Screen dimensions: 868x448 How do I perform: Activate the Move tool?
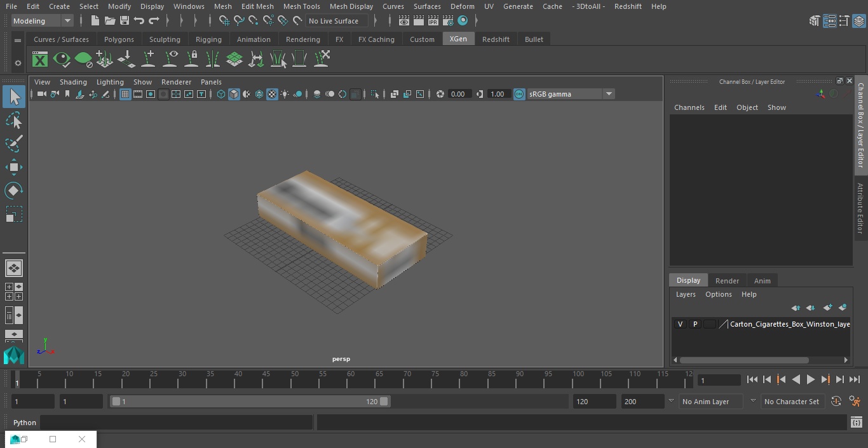coord(14,167)
